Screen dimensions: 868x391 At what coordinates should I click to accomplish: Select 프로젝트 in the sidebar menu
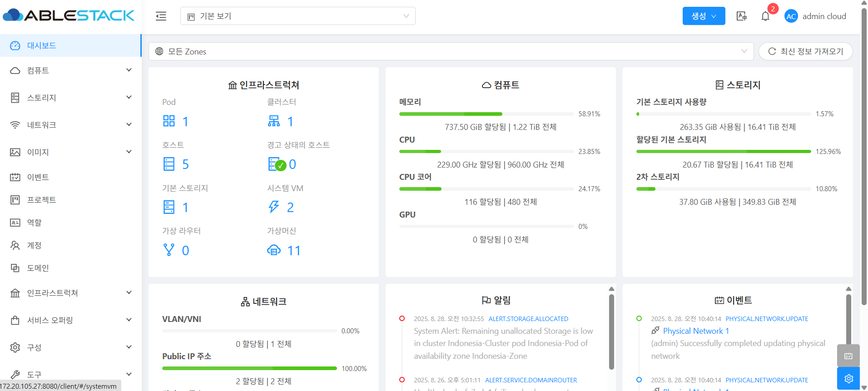[x=41, y=200]
